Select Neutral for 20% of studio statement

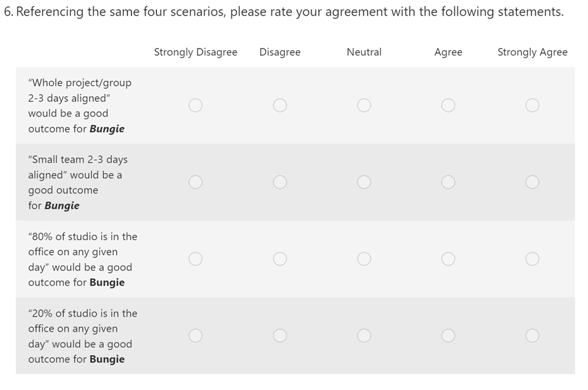(x=364, y=335)
